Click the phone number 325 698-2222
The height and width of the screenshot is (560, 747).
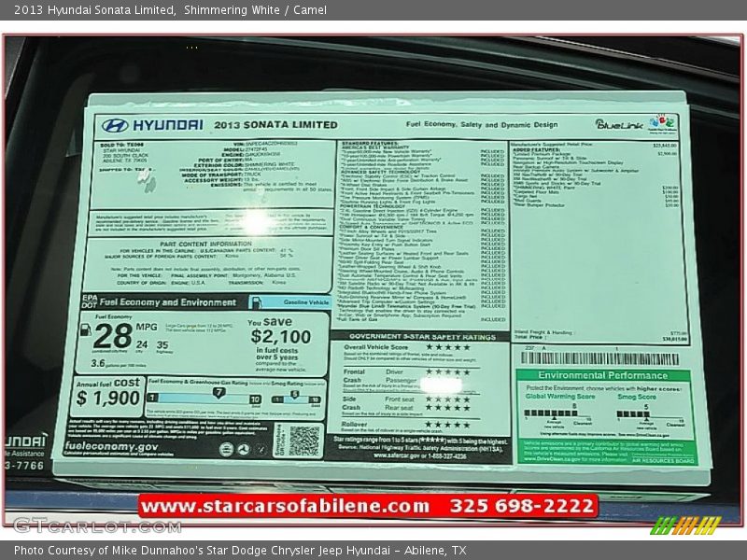pyautogui.click(x=522, y=506)
